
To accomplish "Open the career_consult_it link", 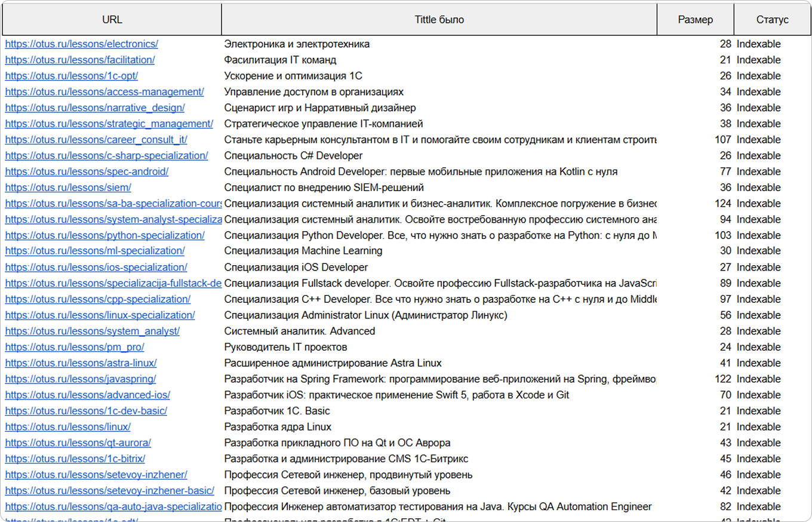I will pyautogui.click(x=96, y=140).
